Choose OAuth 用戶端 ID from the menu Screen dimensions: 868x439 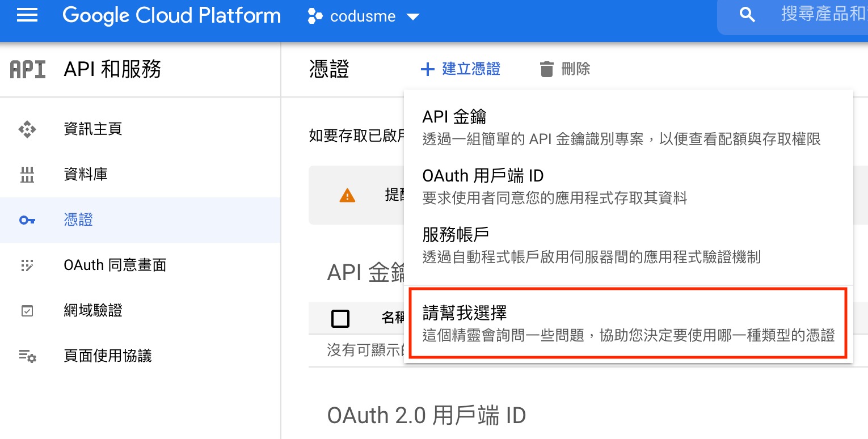(628, 186)
